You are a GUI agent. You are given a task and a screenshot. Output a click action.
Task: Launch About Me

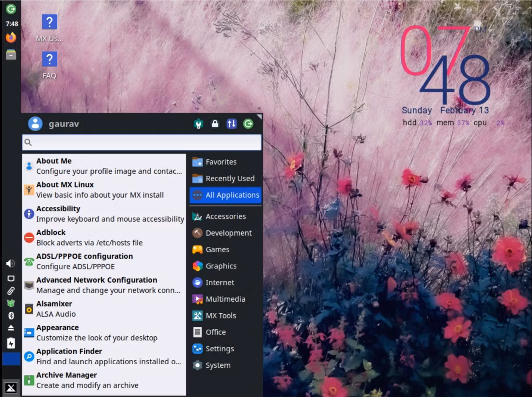coord(104,166)
